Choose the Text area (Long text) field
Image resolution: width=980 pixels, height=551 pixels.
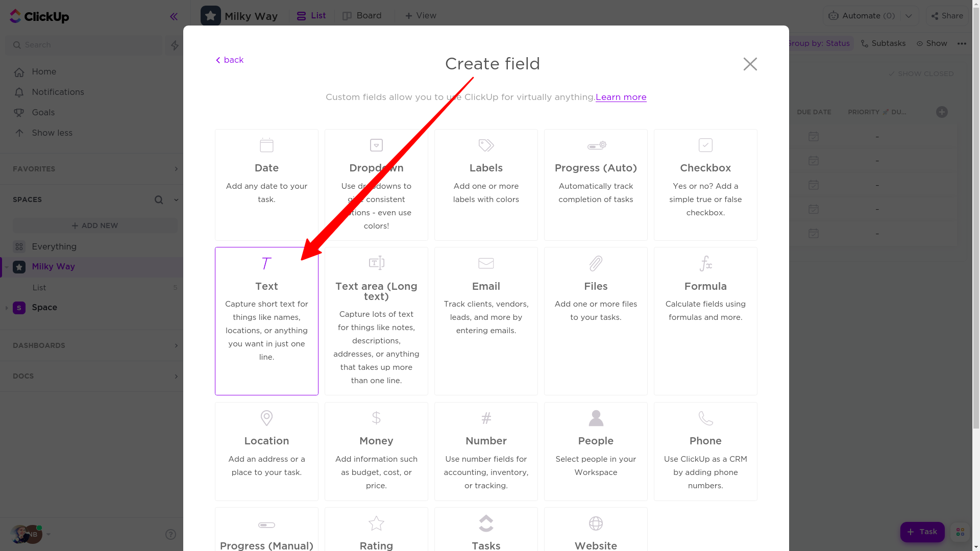pos(376,321)
